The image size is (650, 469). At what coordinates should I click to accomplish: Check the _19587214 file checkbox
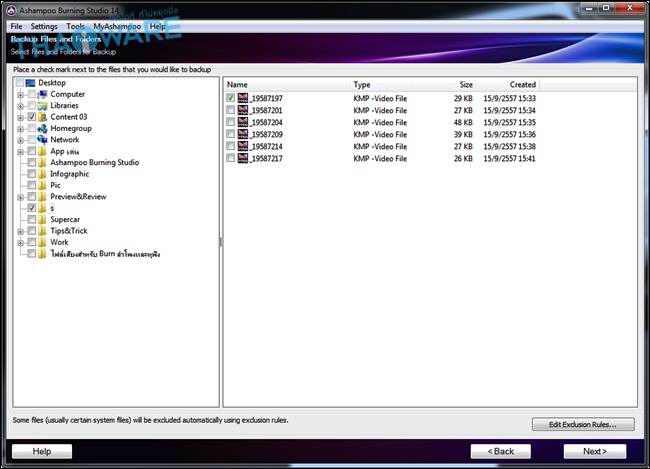230,146
